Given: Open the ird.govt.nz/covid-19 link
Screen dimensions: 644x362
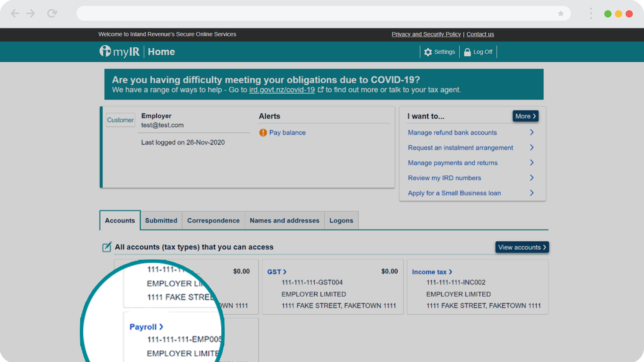Looking at the screenshot, I should pyautogui.click(x=282, y=90).
